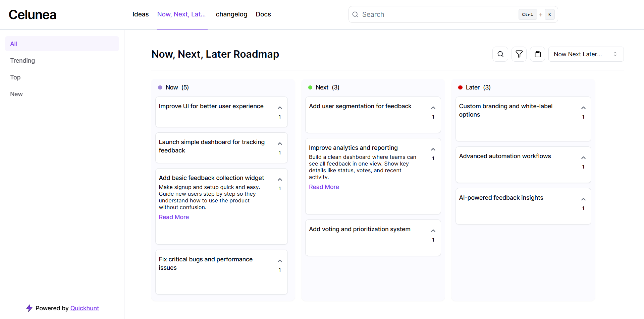Upvote Launch simple dashboard for tracking feedback
644x319 pixels.
[280, 143]
